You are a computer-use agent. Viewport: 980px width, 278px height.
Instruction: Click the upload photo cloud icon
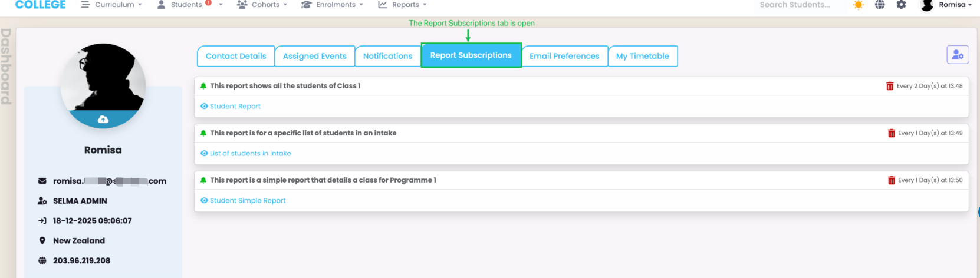pyautogui.click(x=103, y=120)
